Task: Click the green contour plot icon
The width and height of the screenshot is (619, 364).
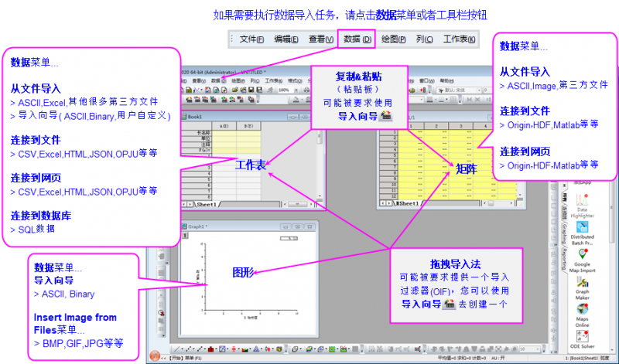Action: 332,349
